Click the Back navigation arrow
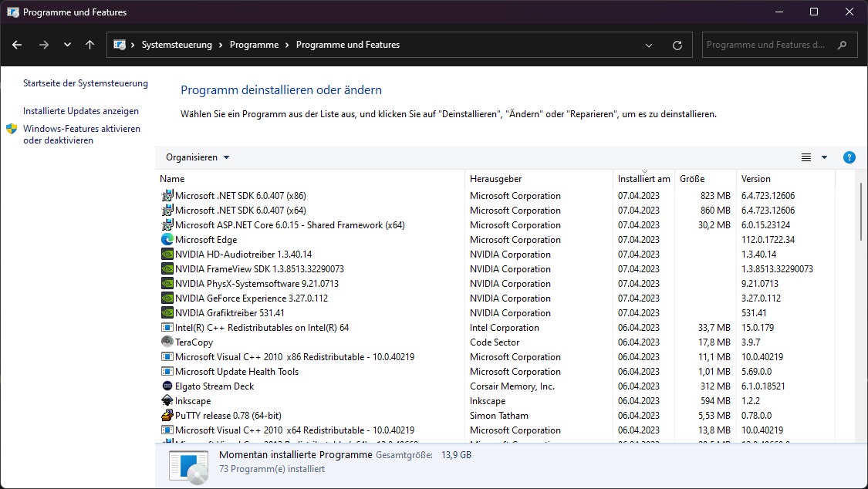The height and width of the screenshot is (489, 868). coord(17,45)
